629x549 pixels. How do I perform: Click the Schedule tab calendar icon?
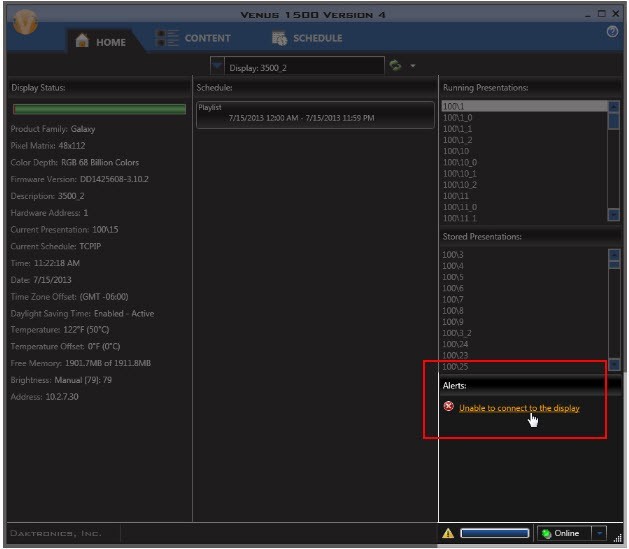(280, 38)
